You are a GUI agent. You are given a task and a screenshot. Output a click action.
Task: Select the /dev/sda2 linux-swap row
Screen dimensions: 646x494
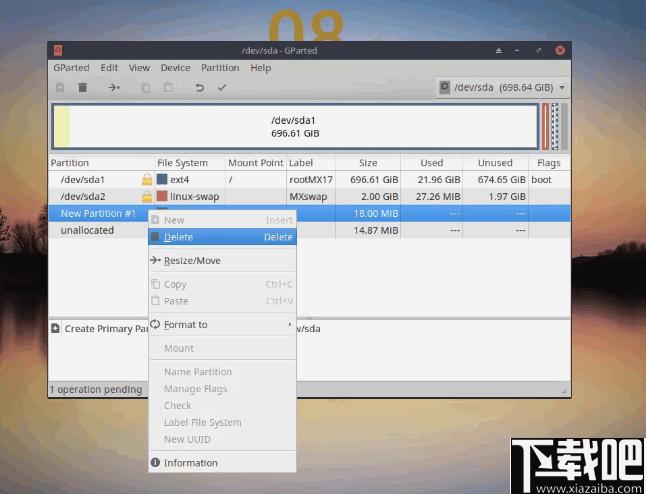tap(309, 197)
